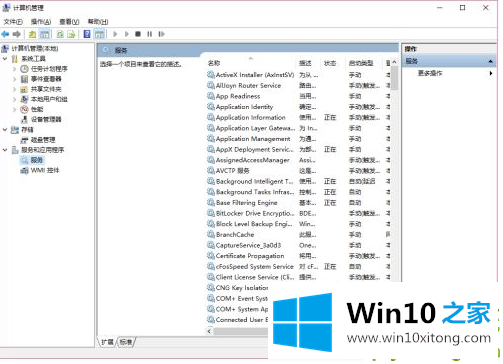Click the Back arrow toolbar icon
This screenshot has width=503, height=364.
click(x=5, y=34)
